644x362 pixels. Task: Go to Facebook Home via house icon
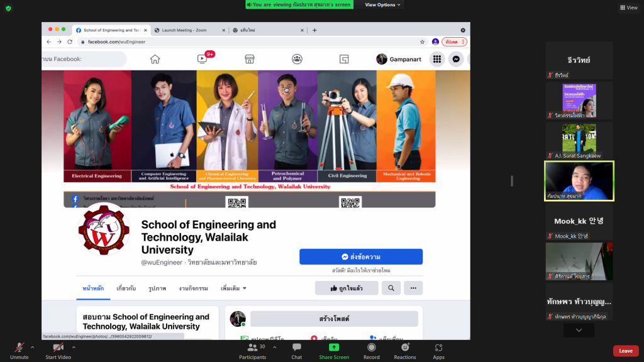[x=155, y=59]
